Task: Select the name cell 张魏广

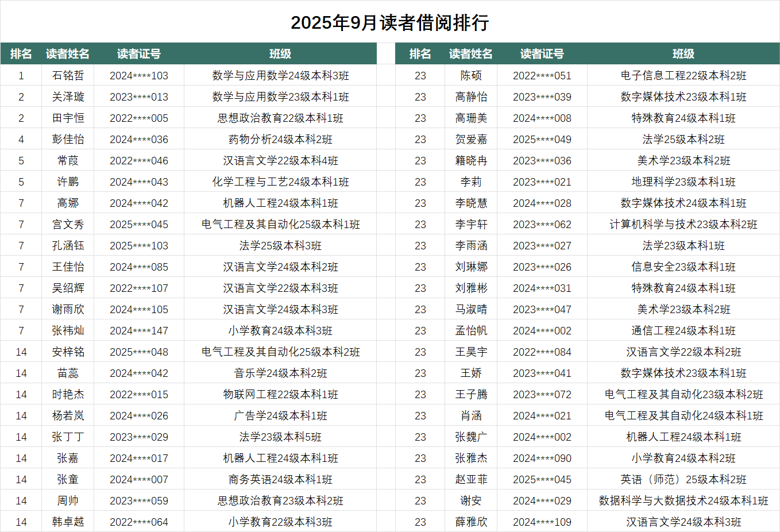Action: pyautogui.click(x=470, y=437)
